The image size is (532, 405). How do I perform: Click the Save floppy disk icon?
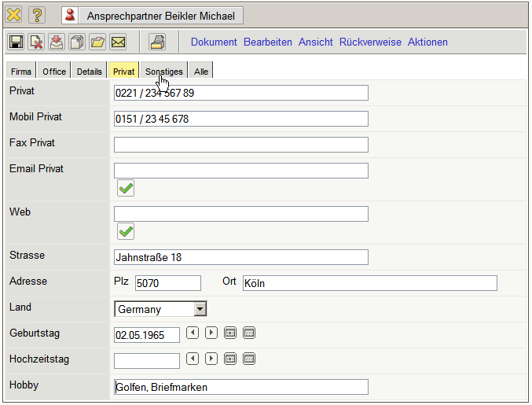(16, 42)
